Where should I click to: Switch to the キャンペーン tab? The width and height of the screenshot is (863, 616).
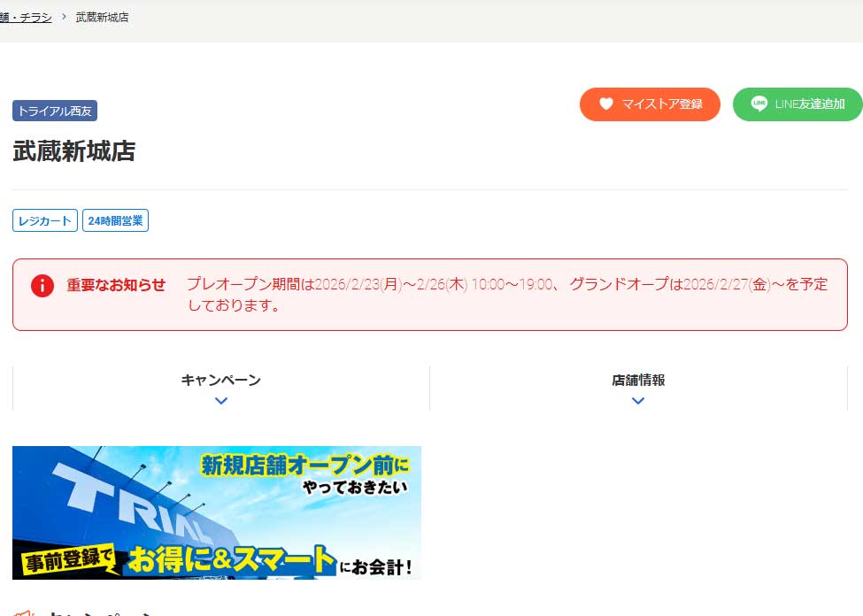220,380
